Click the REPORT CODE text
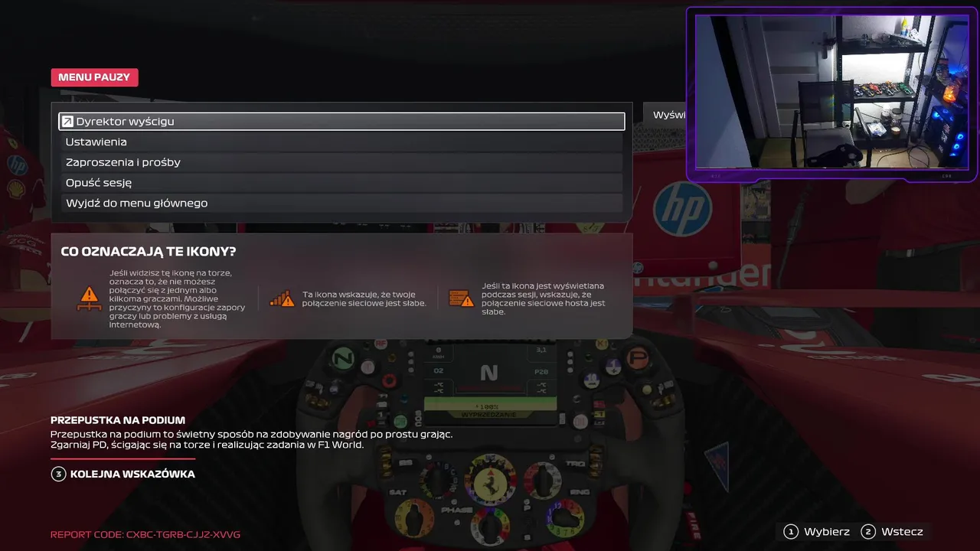Image resolution: width=980 pixels, height=551 pixels. coord(145,535)
